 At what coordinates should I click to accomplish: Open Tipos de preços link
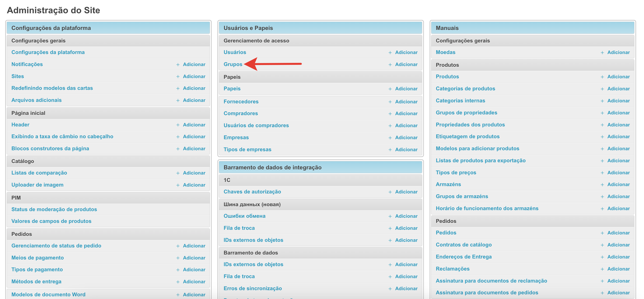point(456,173)
